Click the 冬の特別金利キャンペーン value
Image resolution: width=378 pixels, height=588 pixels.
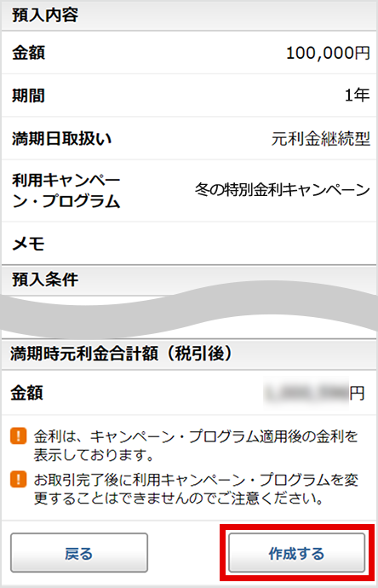click(x=283, y=190)
